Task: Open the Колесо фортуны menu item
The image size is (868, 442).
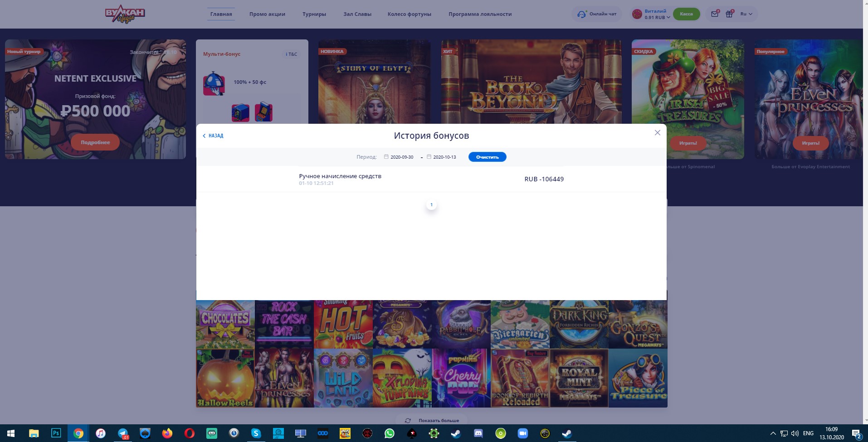Action: tap(410, 14)
